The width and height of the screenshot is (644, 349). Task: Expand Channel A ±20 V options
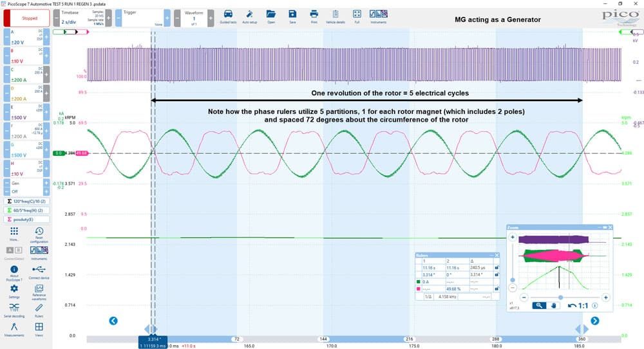pyautogui.click(x=46, y=37)
